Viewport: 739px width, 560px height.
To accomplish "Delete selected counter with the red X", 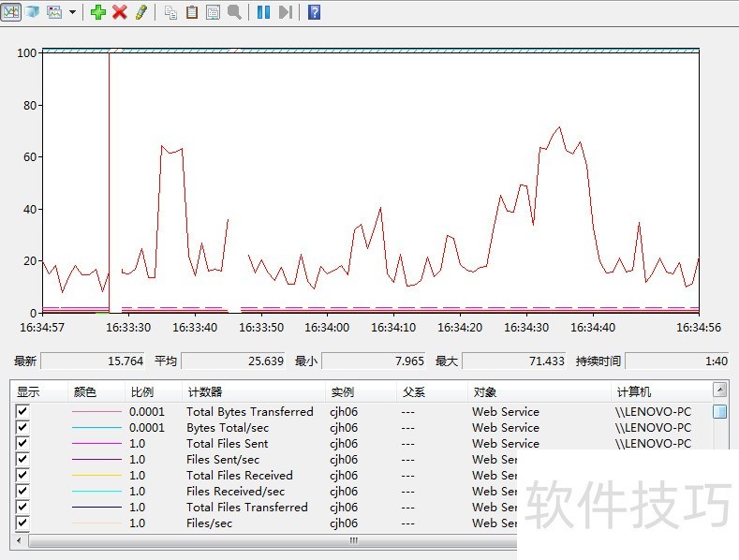I will [120, 12].
